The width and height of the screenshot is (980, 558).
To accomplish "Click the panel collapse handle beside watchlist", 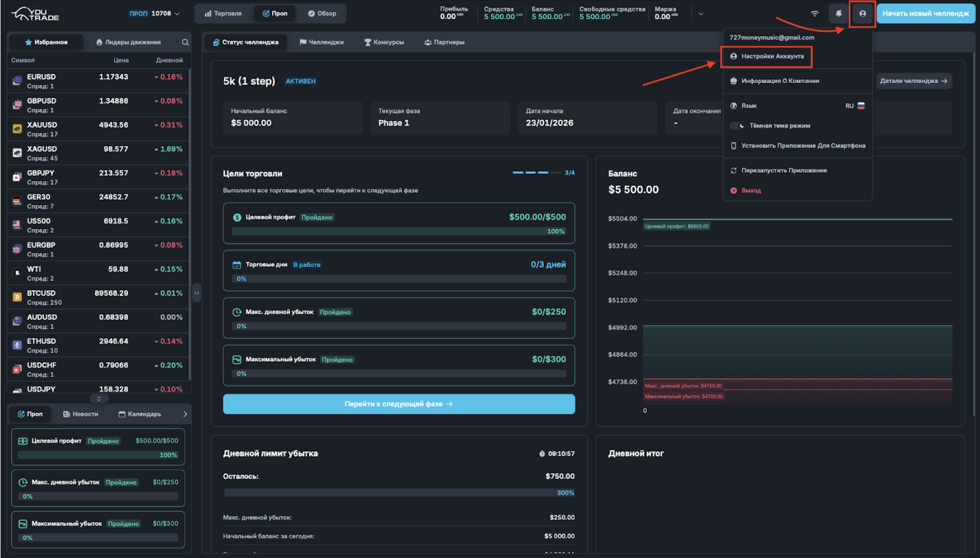I will click(x=197, y=293).
